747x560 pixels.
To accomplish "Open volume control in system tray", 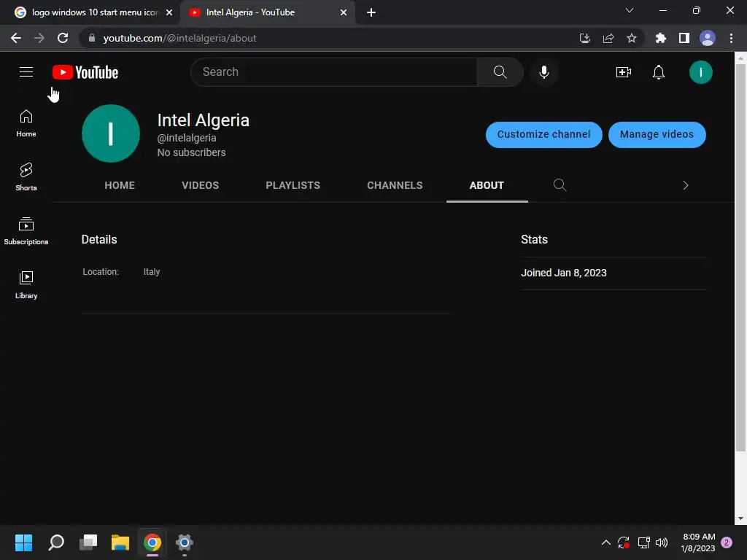I will click(662, 542).
